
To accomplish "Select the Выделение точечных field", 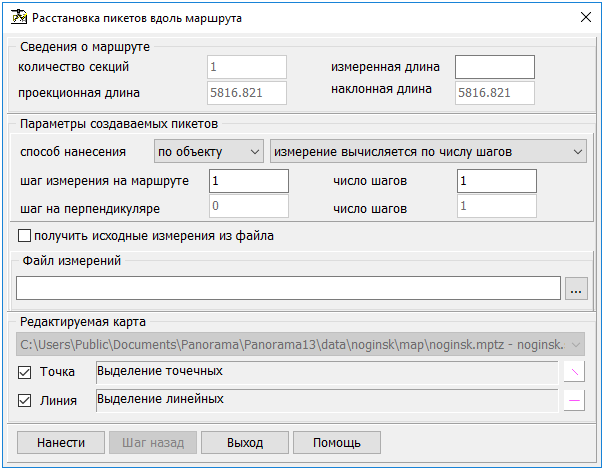I will click(x=325, y=372).
